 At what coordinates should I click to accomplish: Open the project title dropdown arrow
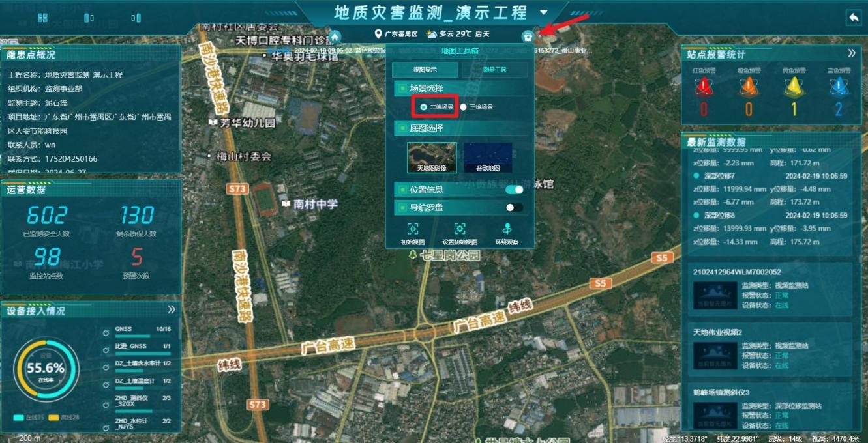(x=544, y=12)
